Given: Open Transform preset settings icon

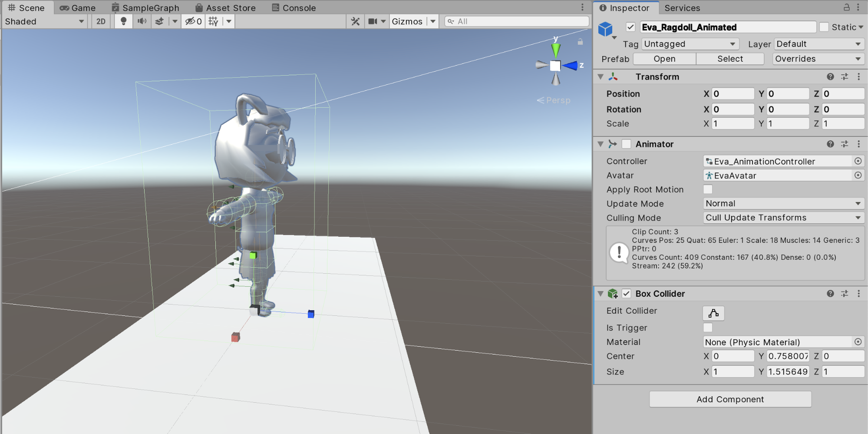Looking at the screenshot, I should 845,77.
